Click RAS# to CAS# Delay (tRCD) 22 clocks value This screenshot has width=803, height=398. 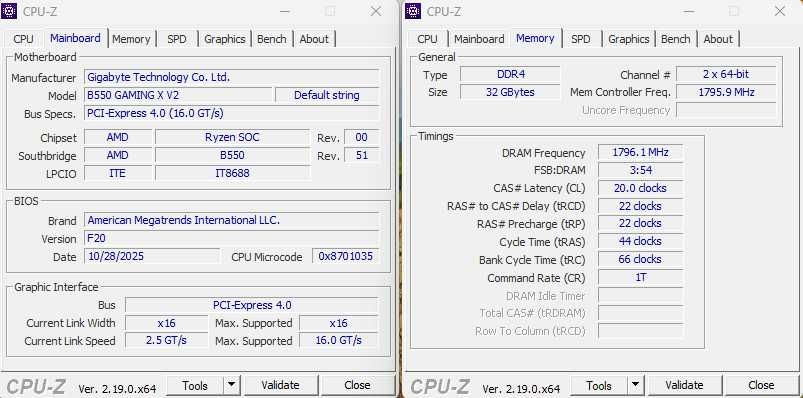640,206
